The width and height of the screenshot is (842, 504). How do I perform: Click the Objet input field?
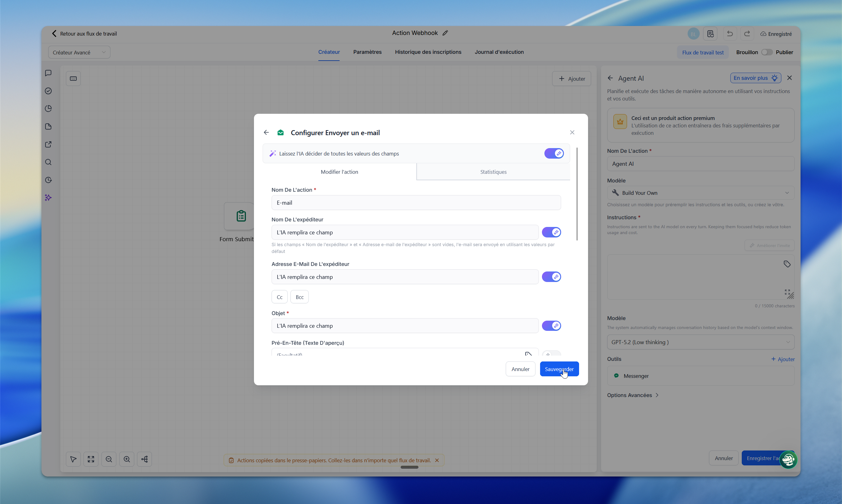click(405, 326)
